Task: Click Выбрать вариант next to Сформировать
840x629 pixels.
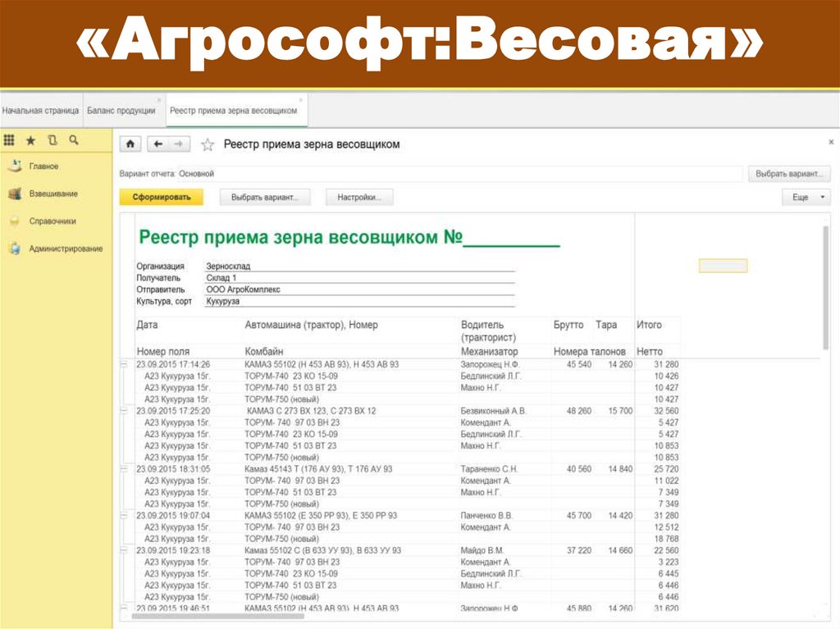Action: 265,197
